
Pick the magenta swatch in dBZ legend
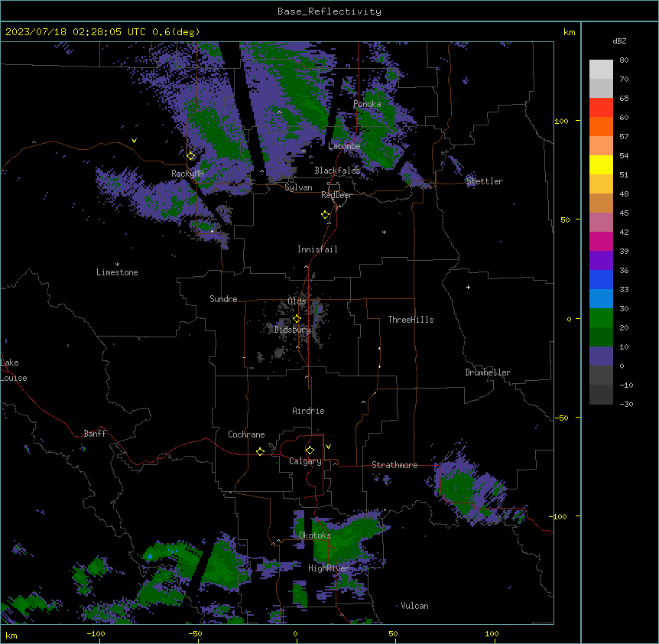coord(601,241)
